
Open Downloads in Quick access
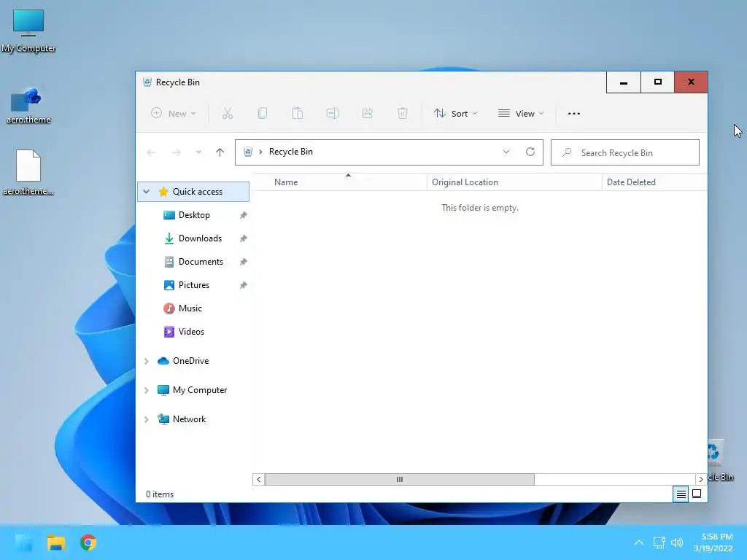click(x=200, y=238)
